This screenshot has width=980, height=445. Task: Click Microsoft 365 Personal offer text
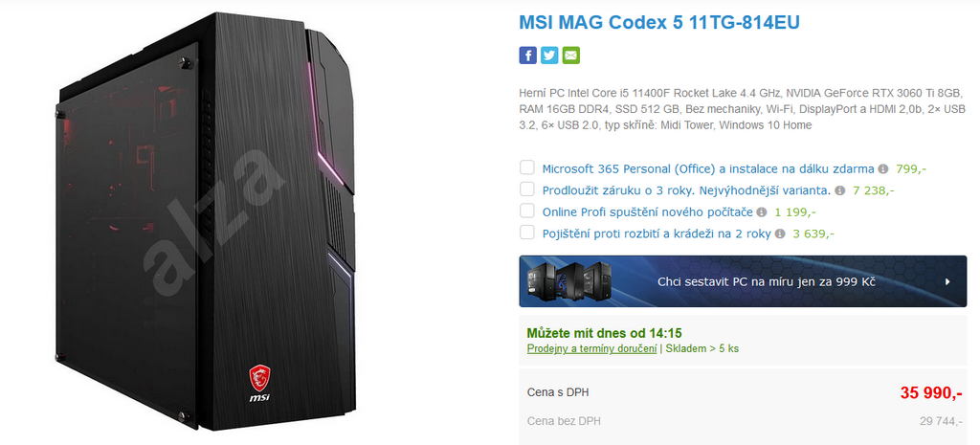(x=708, y=168)
